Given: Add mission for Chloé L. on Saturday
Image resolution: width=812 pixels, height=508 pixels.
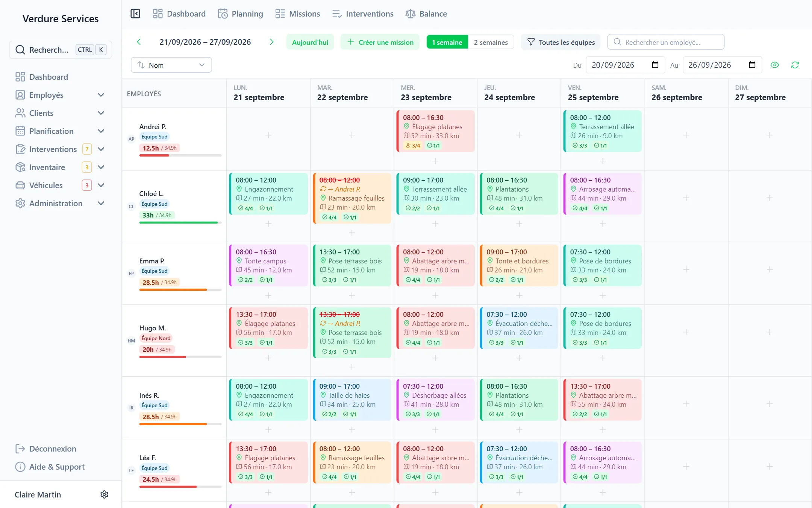Looking at the screenshot, I should (686, 198).
